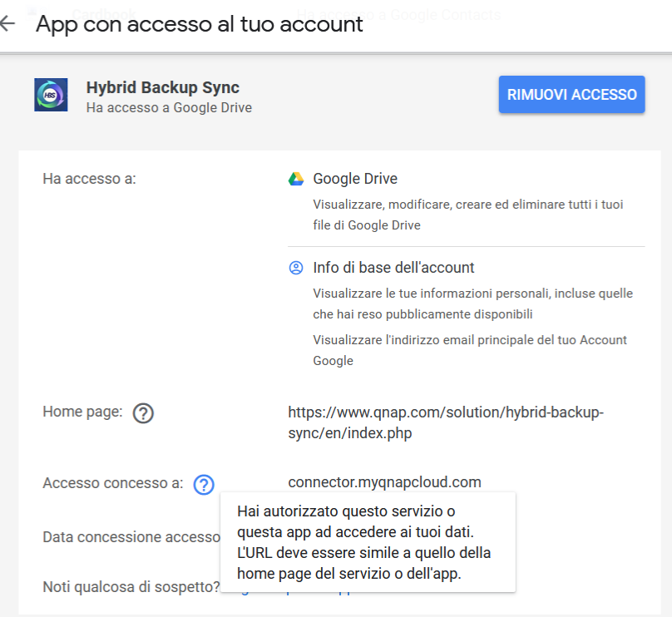This screenshot has width=672, height=617.
Task: Click the connector.myqnapcloud.com address
Action: [384, 482]
